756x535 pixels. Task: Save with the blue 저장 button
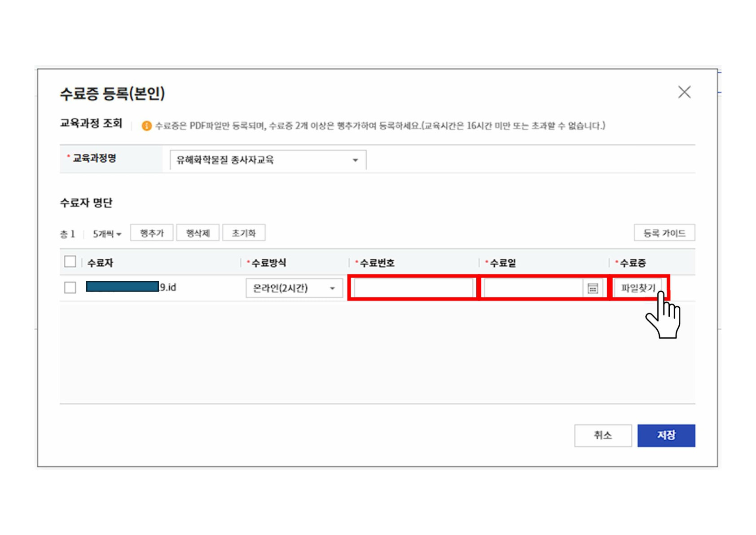coord(666,435)
